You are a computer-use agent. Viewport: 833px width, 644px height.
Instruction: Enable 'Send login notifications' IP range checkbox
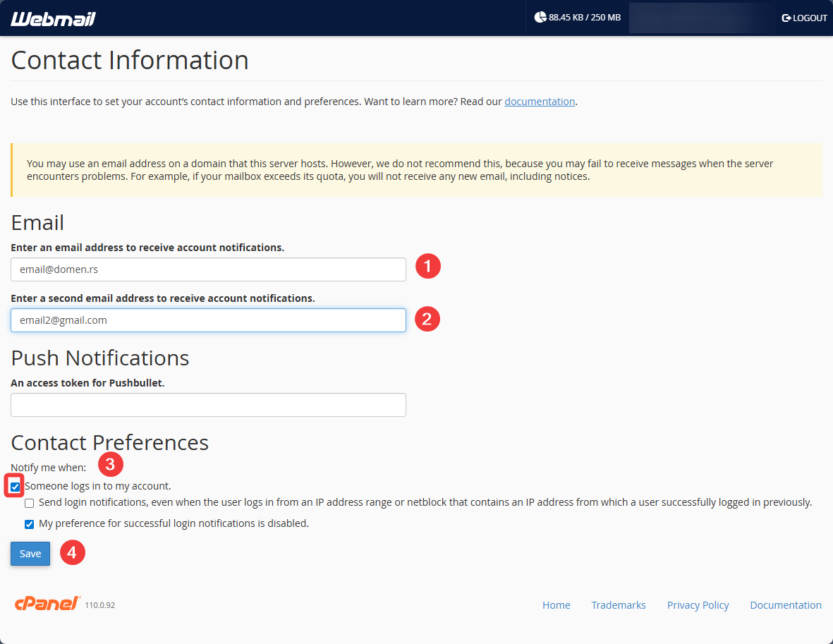coord(30,504)
